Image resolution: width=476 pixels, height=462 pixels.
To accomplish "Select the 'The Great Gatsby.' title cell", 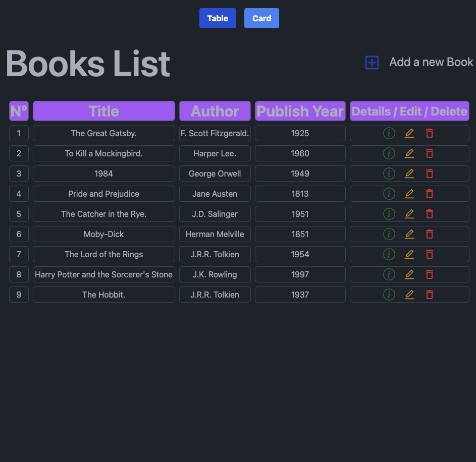I will click(x=104, y=133).
